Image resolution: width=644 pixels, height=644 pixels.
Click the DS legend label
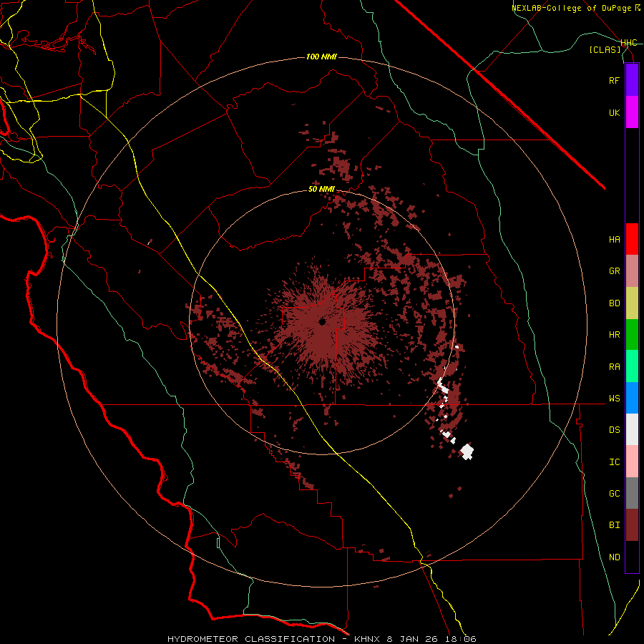tap(614, 430)
